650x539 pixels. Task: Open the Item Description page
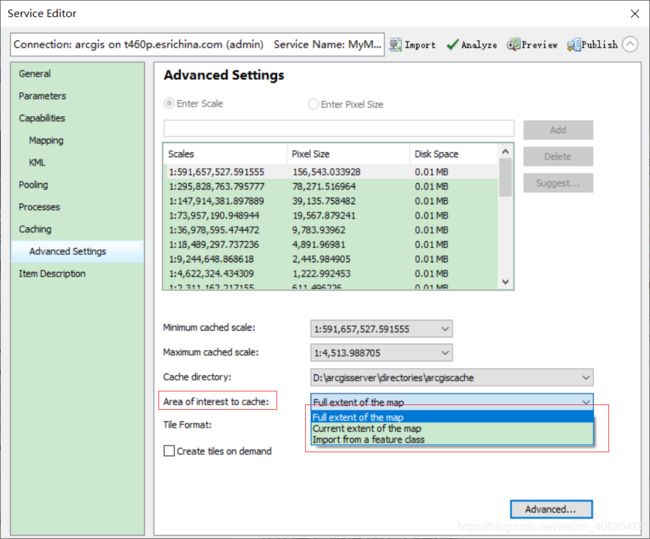click(52, 274)
